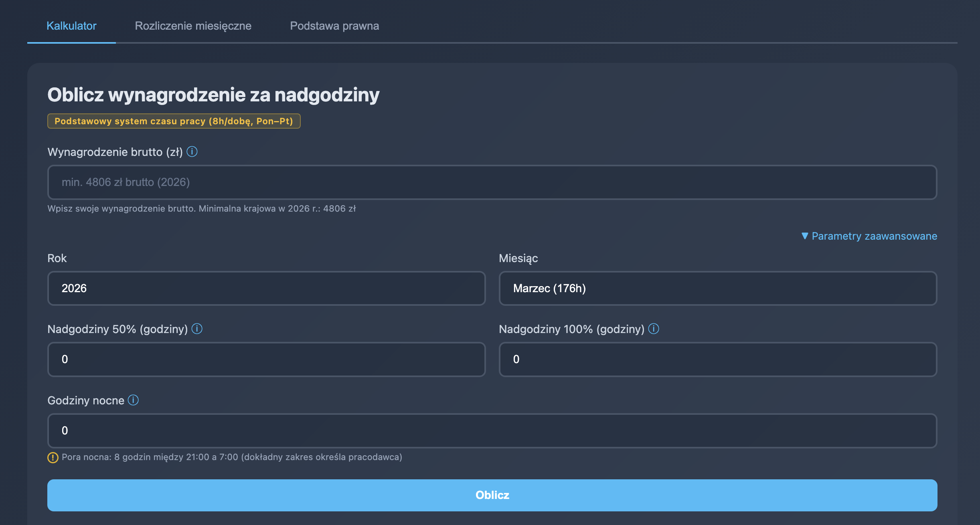Focus the Wynagrodzenie brutto input field
This screenshot has width=980, height=525.
[x=492, y=182]
